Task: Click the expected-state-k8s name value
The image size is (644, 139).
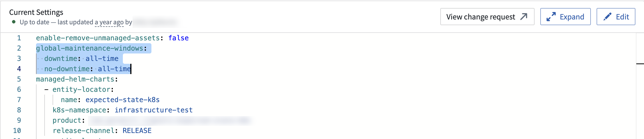Action: pyautogui.click(x=123, y=100)
